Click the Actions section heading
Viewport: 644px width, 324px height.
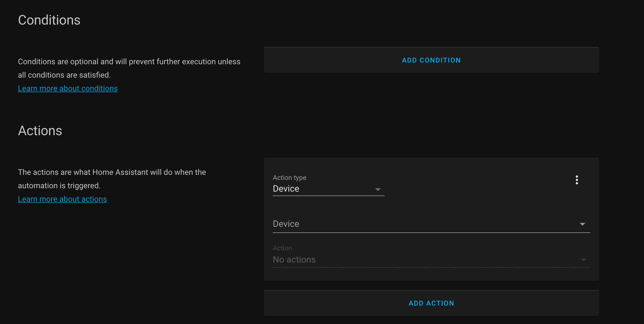point(40,131)
